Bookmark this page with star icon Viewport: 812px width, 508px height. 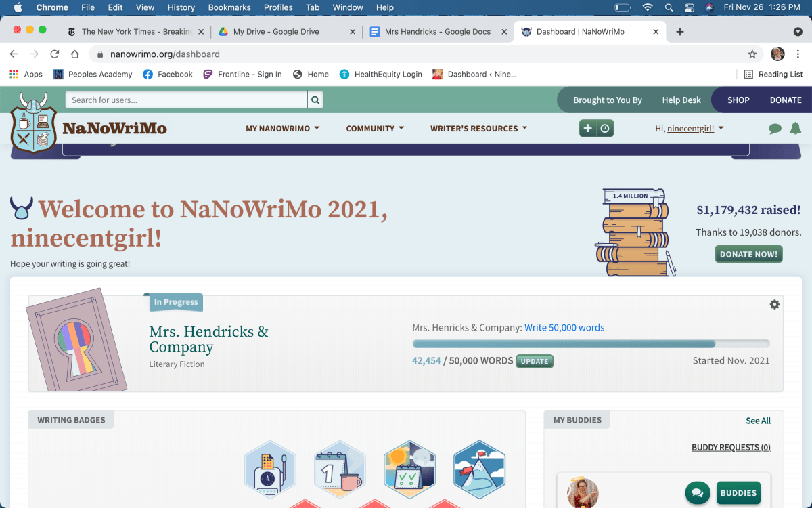[x=752, y=54]
